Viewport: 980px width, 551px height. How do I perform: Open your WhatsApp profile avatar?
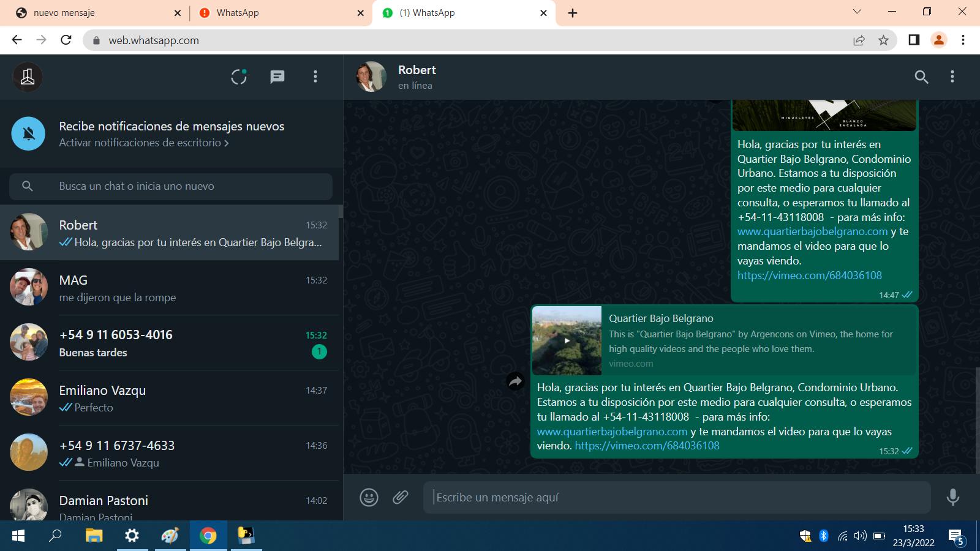coord(28,77)
